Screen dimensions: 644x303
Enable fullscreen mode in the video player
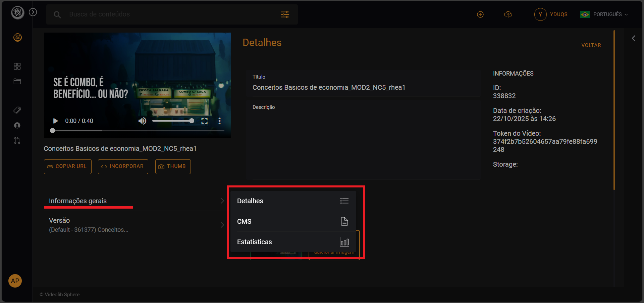click(205, 121)
